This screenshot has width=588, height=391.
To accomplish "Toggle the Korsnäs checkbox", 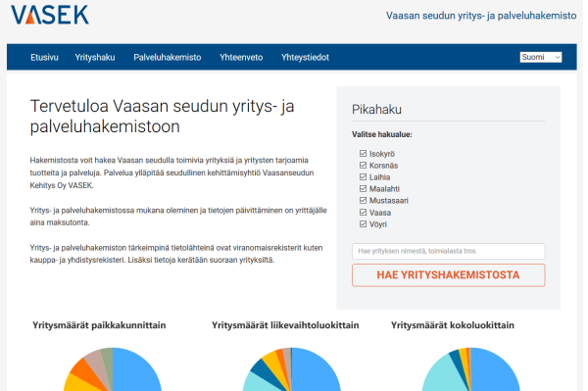I will 363,166.
